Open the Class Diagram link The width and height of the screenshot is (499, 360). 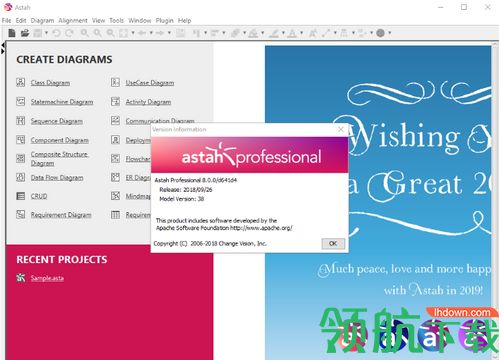(x=50, y=83)
